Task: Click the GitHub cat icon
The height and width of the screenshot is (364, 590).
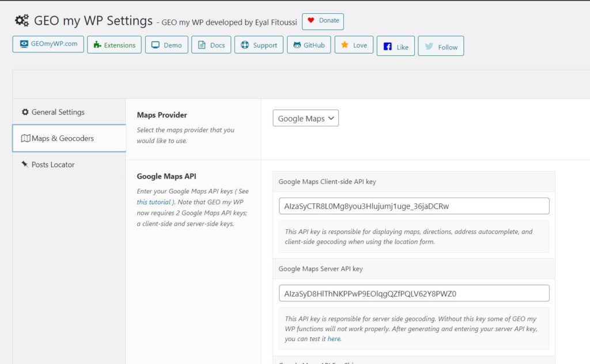Action: point(296,45)
